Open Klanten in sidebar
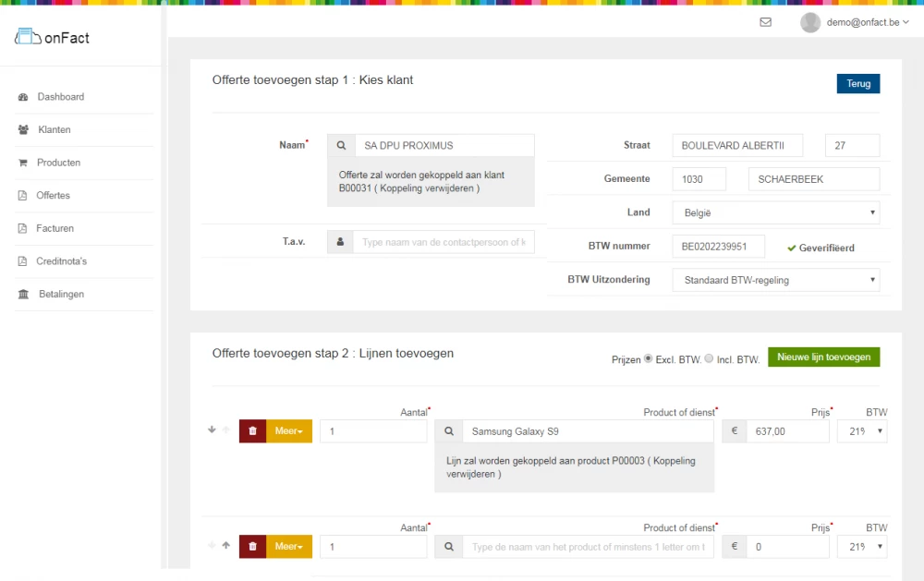Image resolution: width=924 pixels, height=581 pixels. [54, 130]
